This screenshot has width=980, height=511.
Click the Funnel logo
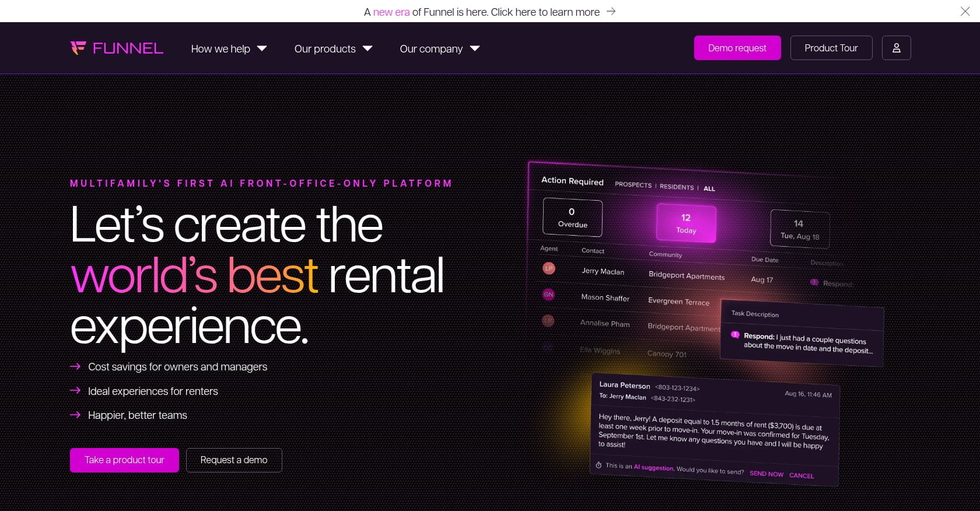tap(117, 48)
